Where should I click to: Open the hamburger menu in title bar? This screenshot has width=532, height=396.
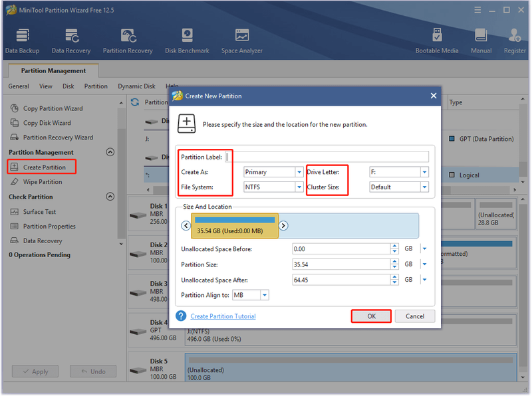point(477,10)
